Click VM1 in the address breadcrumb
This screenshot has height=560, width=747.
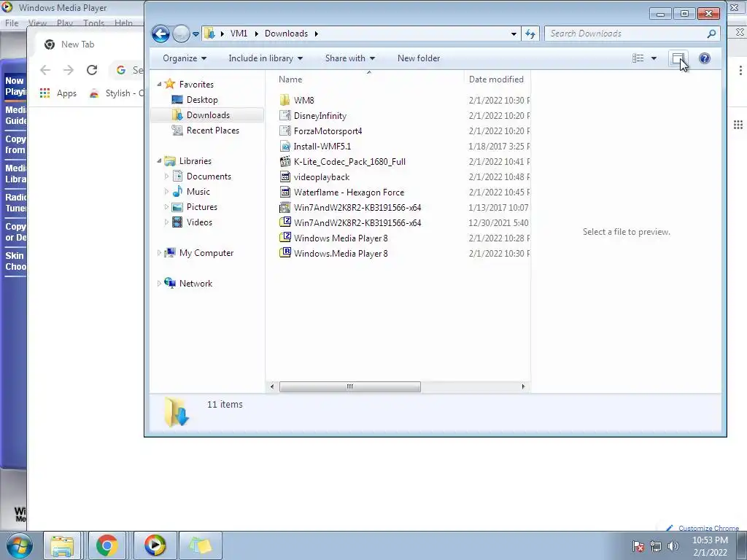pos(239,34)
